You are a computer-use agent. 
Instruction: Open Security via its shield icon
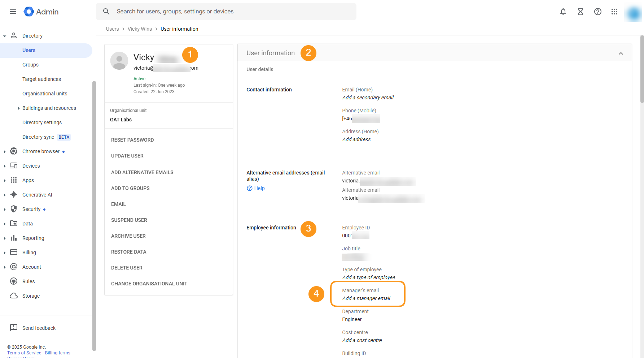pos(13,209)
